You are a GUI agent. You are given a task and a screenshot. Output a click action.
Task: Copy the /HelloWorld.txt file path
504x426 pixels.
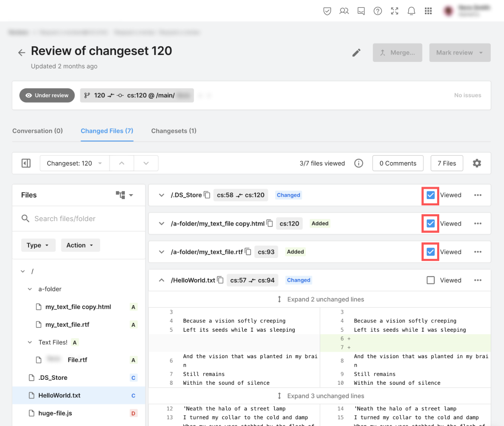[x=220, y=280]
